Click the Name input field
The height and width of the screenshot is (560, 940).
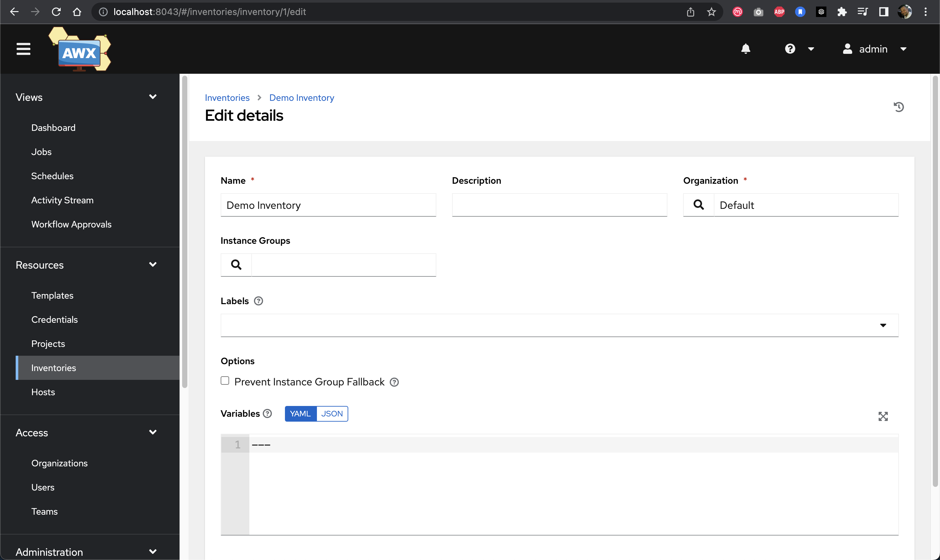coord(329,205)
